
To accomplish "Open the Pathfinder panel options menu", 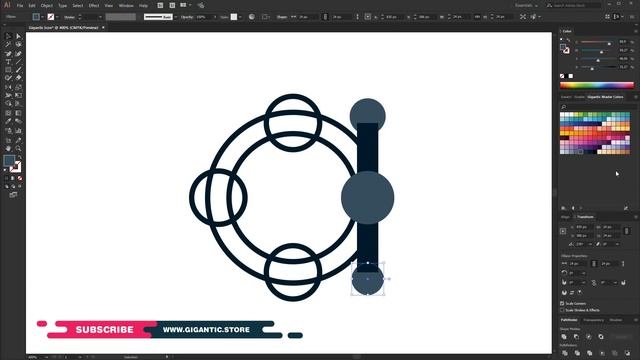I will coord(636,320).
